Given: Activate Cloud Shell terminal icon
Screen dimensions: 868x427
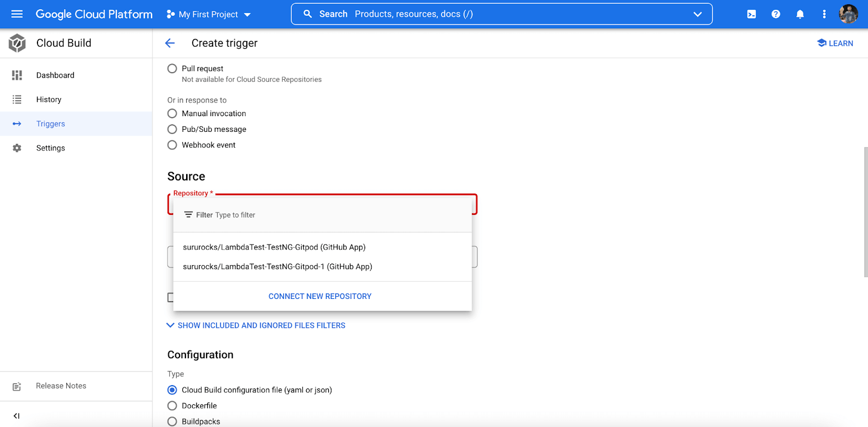Looking at the screenshot, I should (x=751, y=14).
